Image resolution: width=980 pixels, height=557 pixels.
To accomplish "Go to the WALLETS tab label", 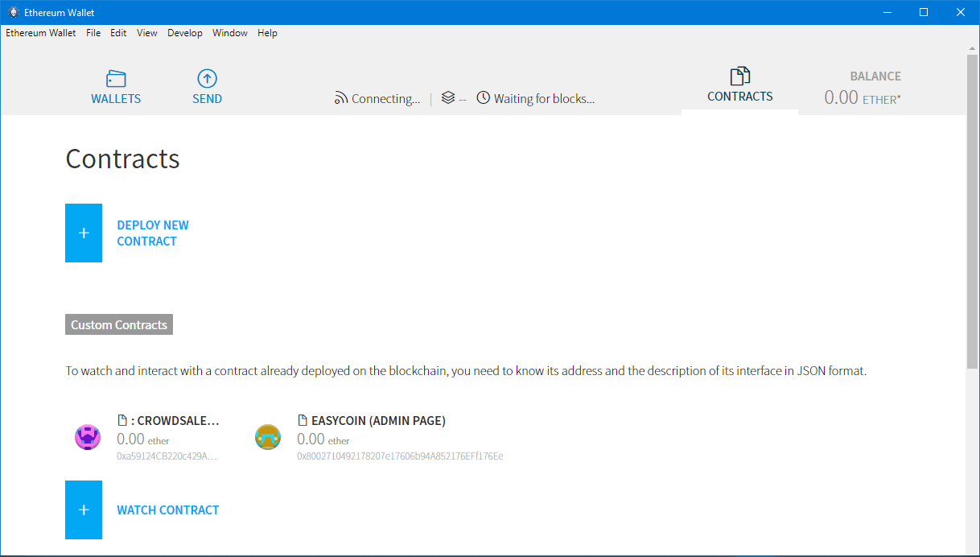I will pos(116,99).
